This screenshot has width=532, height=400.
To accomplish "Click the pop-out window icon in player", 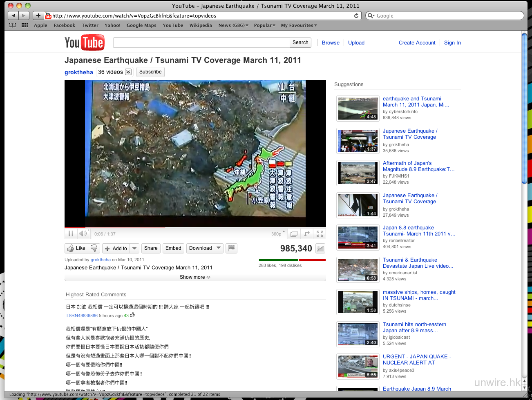I will tap(294, 234).
